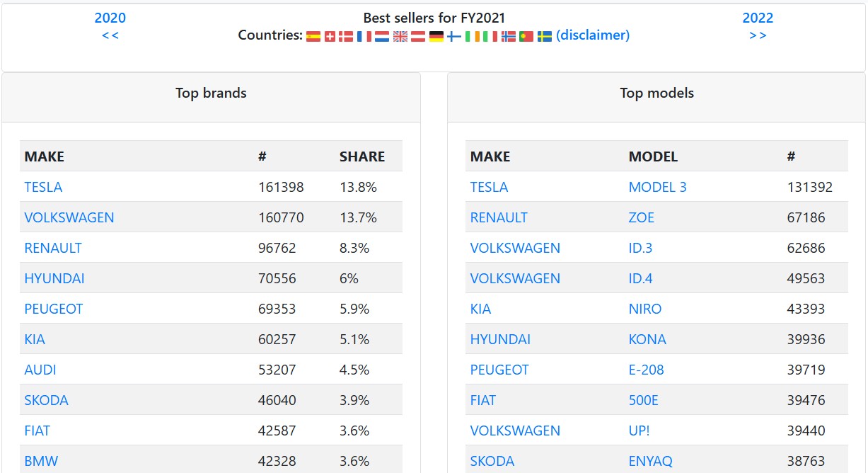Navigate to the 2022 best sellers

[758, 18]
